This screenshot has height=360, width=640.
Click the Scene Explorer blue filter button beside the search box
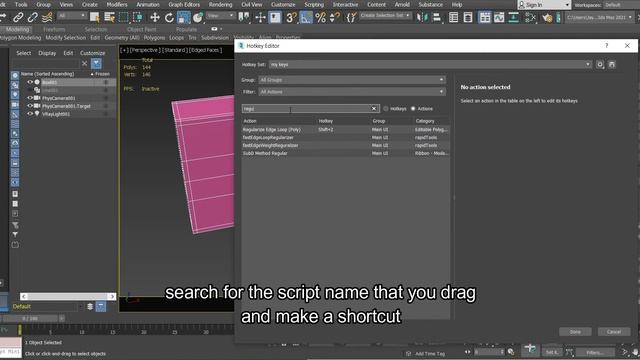click(96, 63)
